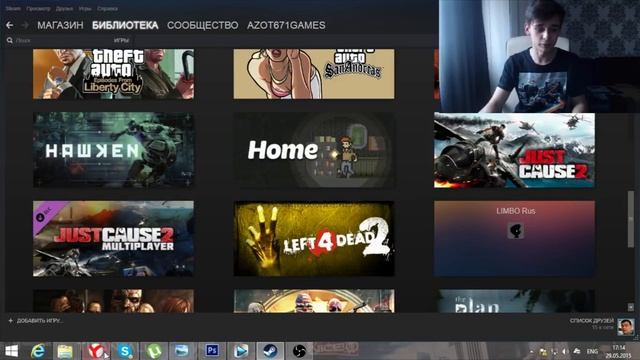Open uTorrent from the taskbar

tap(153, 351)
